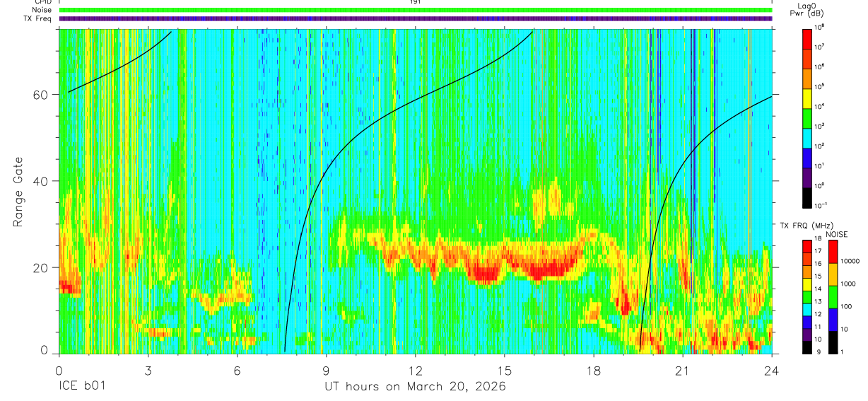This screenshot has height=401, width=868.
Task: Click the '40' tick on Range Gate axis
Action: point(40,181)
